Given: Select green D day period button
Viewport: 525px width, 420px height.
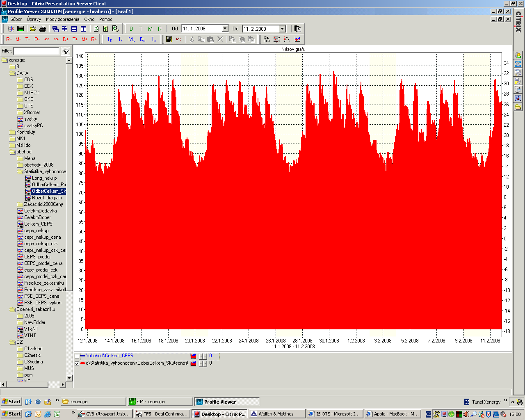Looking at the screenshot, I should (131, 29).
